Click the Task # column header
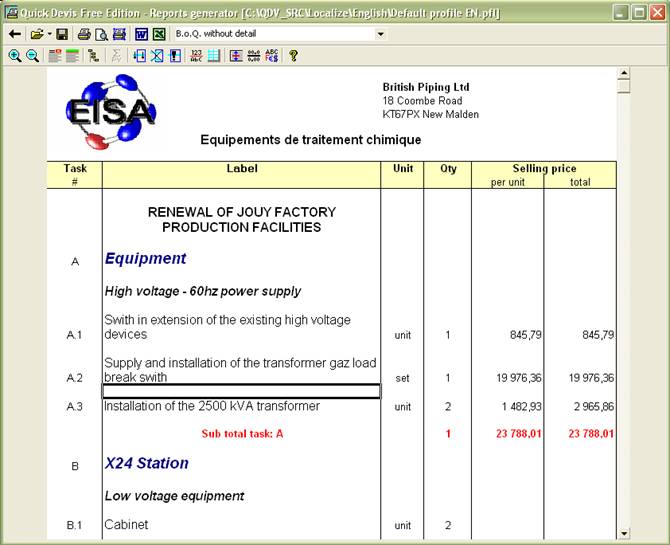This screenshot has width=670, height=545. (x=75, y=175)
